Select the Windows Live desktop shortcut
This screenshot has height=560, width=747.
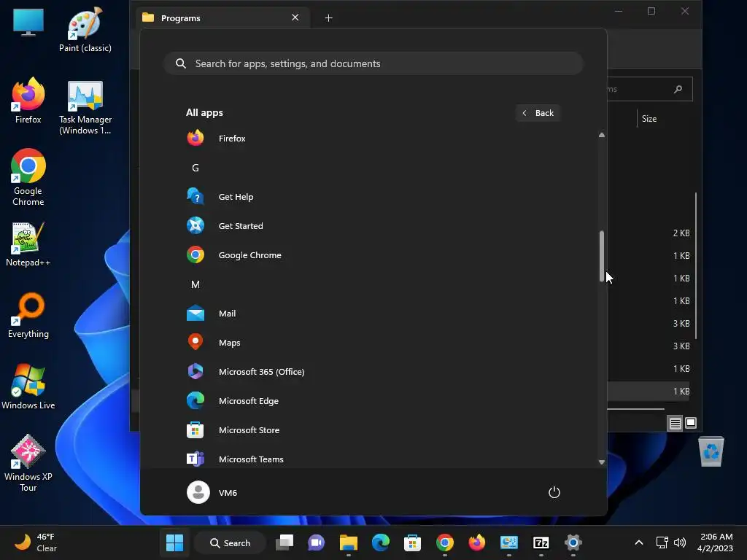(x=28, y=386)
